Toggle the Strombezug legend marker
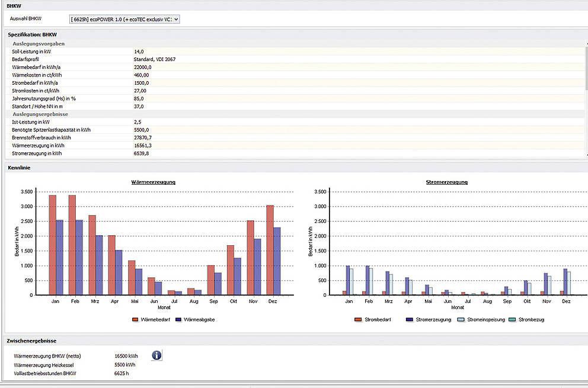The height and width of the screenshot is (388, 588). [x=513, y=319]
